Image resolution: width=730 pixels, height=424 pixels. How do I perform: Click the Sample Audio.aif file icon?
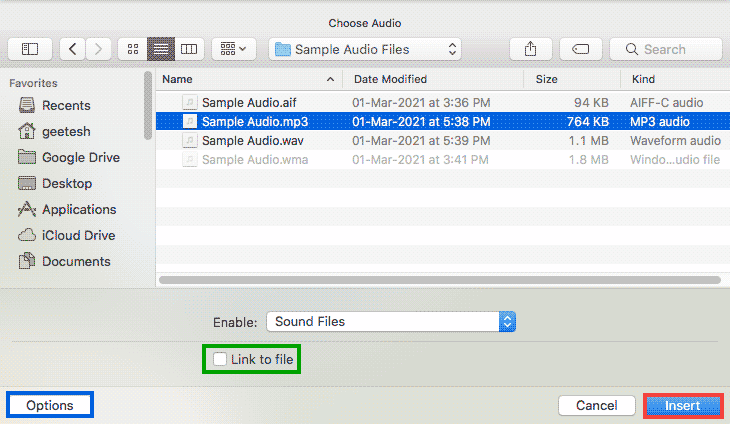[x=189, y=102]
